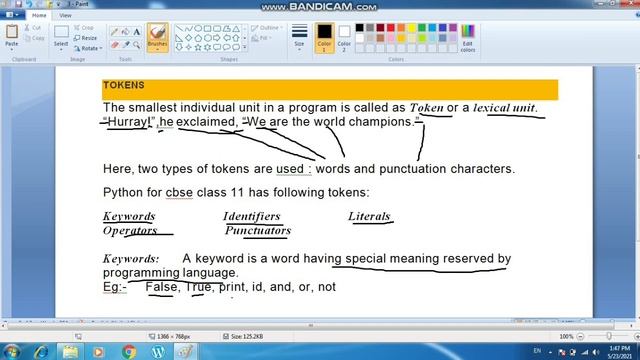Pick the yellow palette swatch
The image size is (640, 360).
[411, 27]
